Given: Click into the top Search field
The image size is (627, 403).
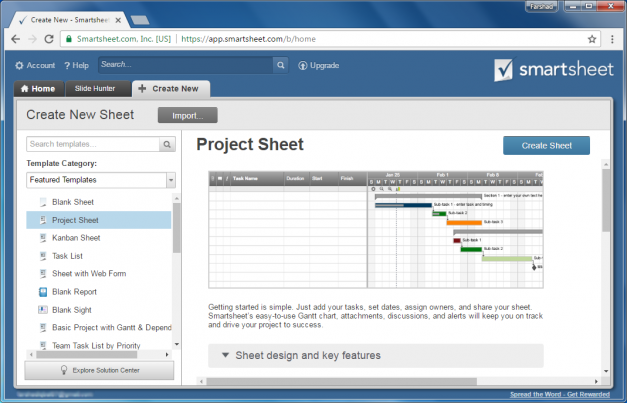Looking at the screenshot, I should point(186,65).
